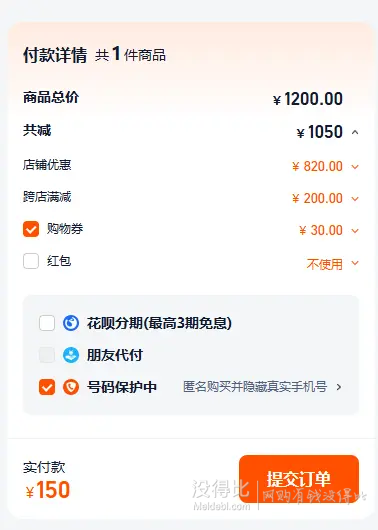Click the 号码保护中 label
The height and width of the screenshot is (530, 378).
coord(122,387)
